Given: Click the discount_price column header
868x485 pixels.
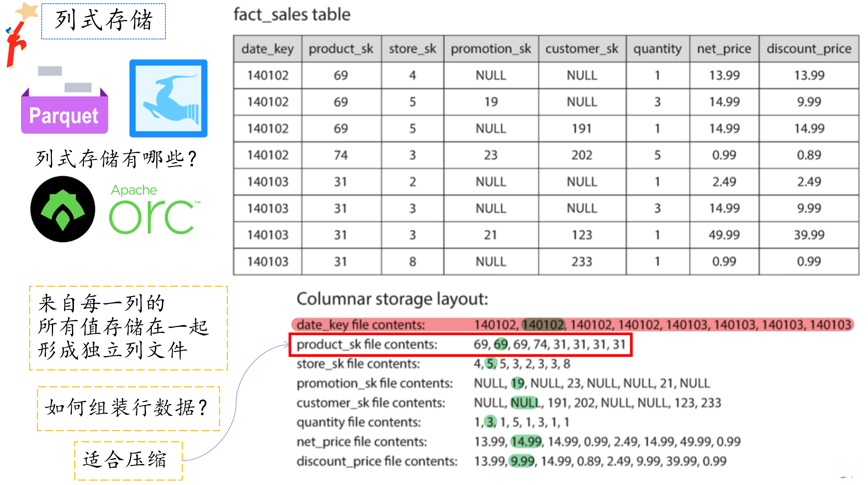Looking at the screenshot, I should pos(809,49).
